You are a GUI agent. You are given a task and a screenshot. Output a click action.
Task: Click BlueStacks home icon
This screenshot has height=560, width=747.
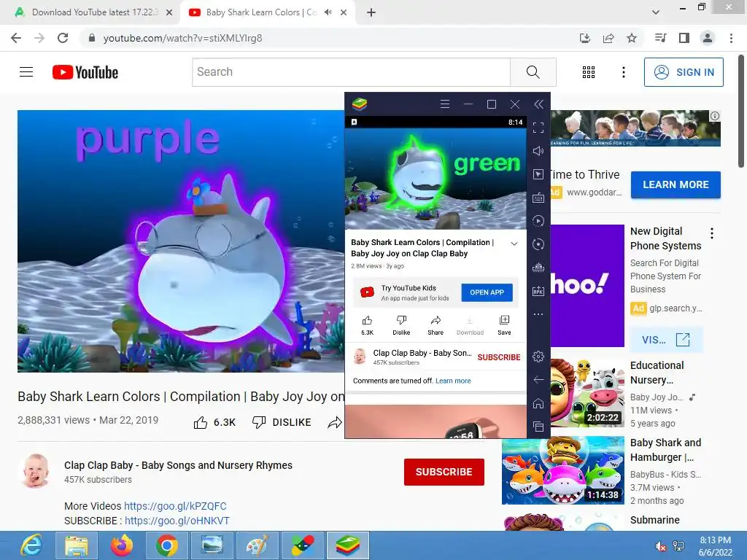538,403
